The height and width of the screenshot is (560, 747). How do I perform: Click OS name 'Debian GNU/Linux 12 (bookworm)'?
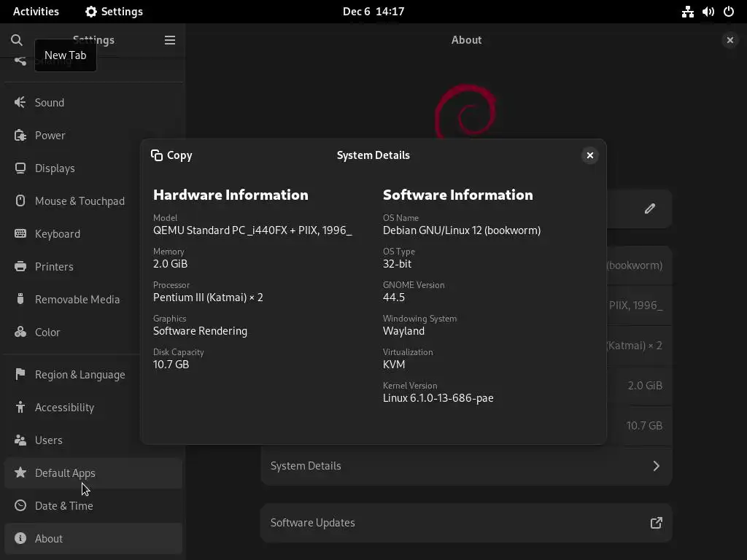(462, 230)
